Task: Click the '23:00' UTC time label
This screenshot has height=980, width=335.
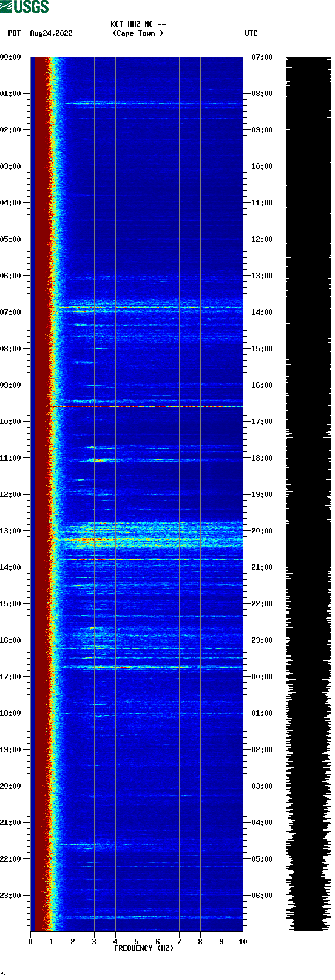Action: pos(262,640)
